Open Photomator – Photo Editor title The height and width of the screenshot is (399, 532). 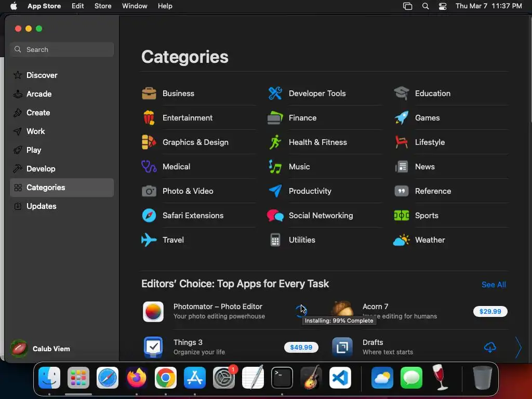218,307
